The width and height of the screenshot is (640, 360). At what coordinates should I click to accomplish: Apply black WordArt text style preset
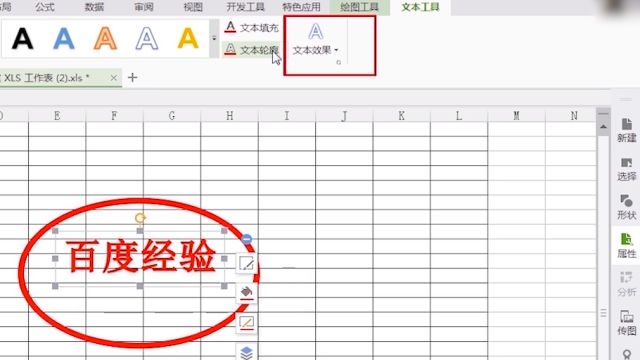(22, 39)
